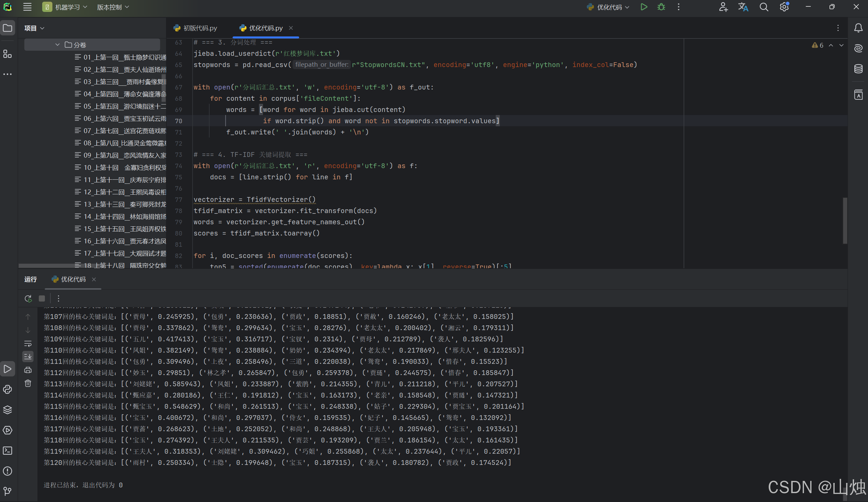Screen dimensions: 868x502
Task: Open the Git version control tool window
Action: pos(7,491)
